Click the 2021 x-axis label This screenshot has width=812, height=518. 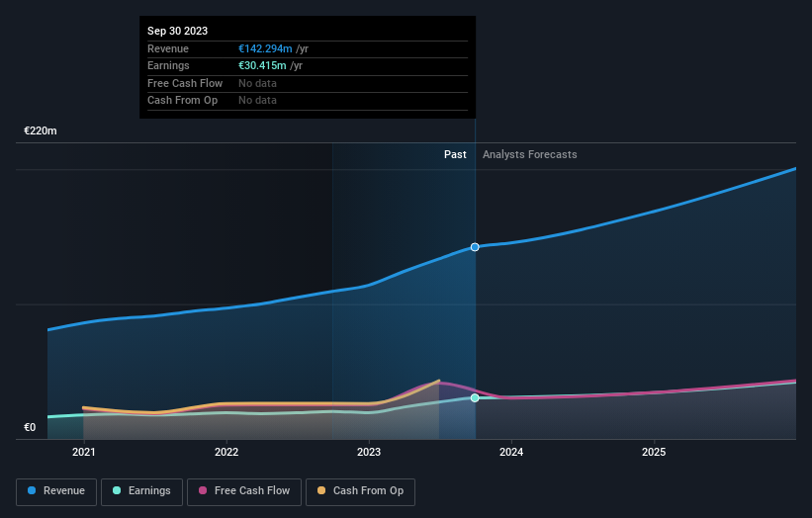click(x=84, y=452)
